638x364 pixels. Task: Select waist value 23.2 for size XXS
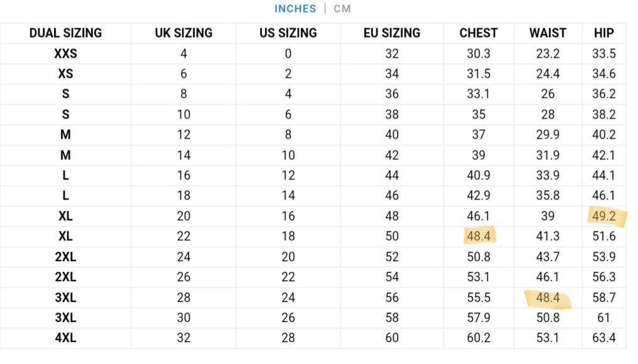[x=547, y=53]
